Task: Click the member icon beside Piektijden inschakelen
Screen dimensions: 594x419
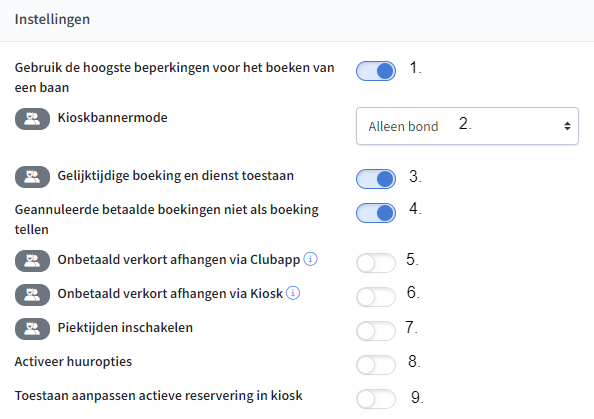Action: coord(32,329)
